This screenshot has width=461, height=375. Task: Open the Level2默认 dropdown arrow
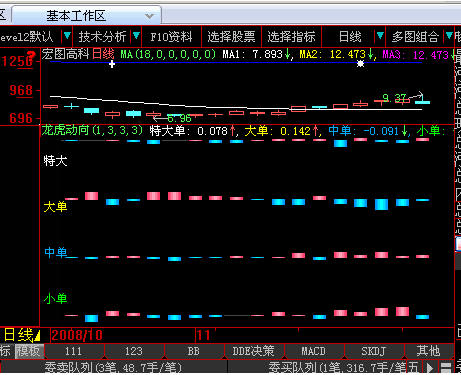point(67,35)
